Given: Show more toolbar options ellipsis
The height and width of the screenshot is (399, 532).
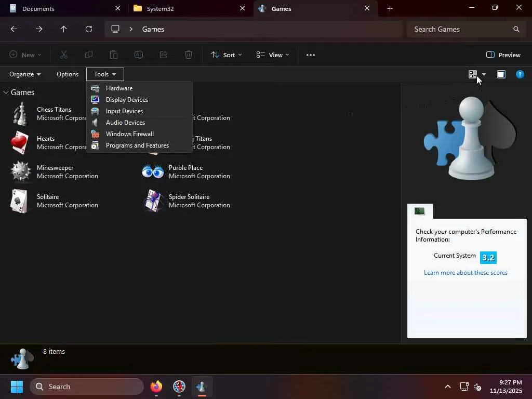Looking at the screenshot, I should pos(311,55).
